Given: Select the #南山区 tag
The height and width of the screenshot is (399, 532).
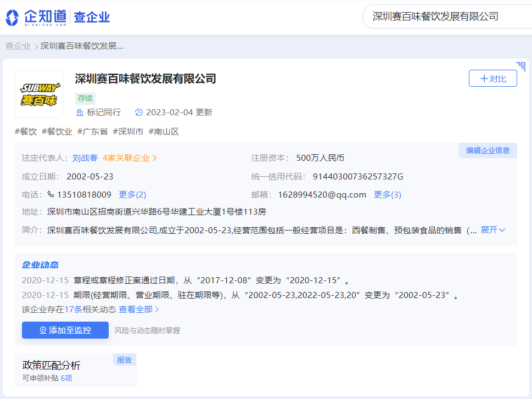Looking at the screenshot, I should (x=164, y=132).
